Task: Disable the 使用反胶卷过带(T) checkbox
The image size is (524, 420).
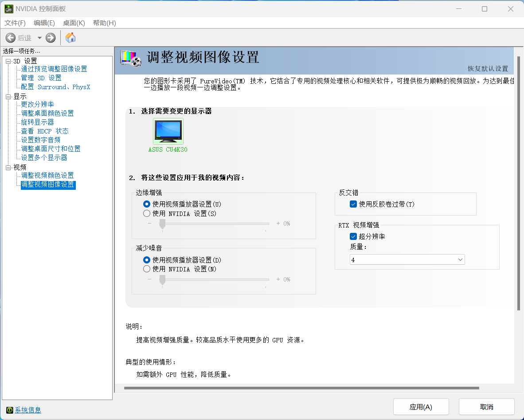Action: click(353, 204)
